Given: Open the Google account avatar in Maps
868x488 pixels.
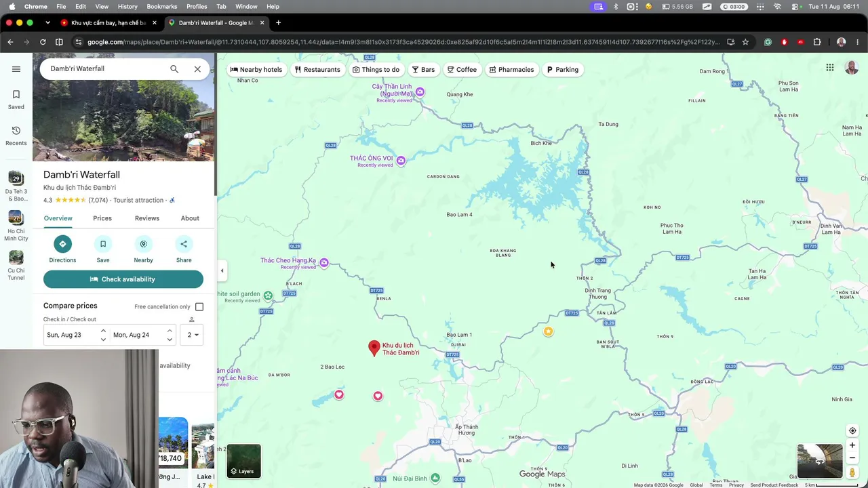Looking at the screenshot, I should 852,68.
